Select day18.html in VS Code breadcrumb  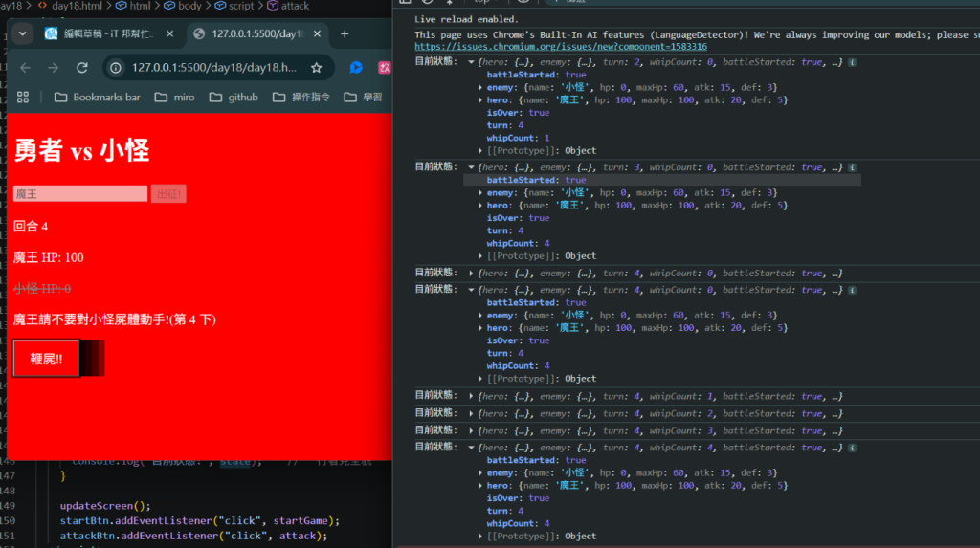click(71, 6)
